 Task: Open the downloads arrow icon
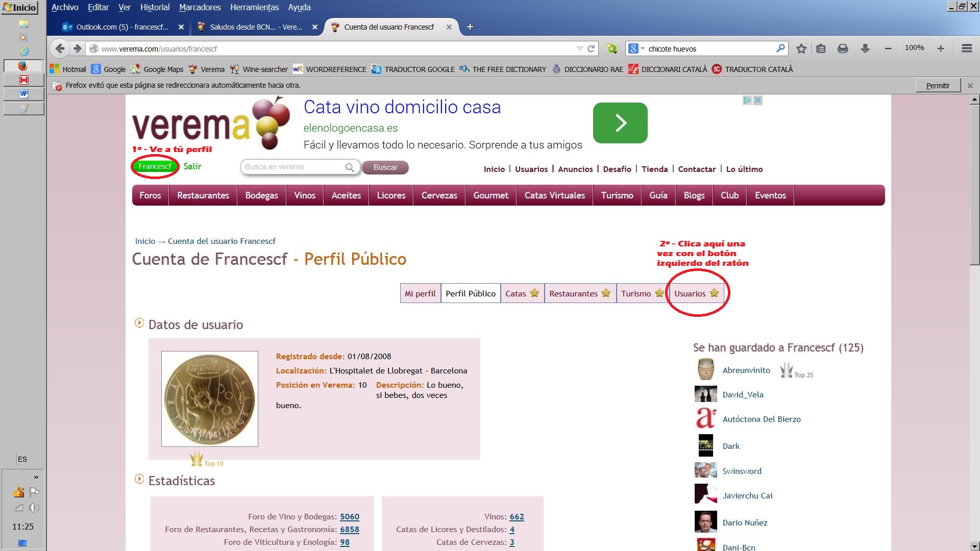pos(865,48)
